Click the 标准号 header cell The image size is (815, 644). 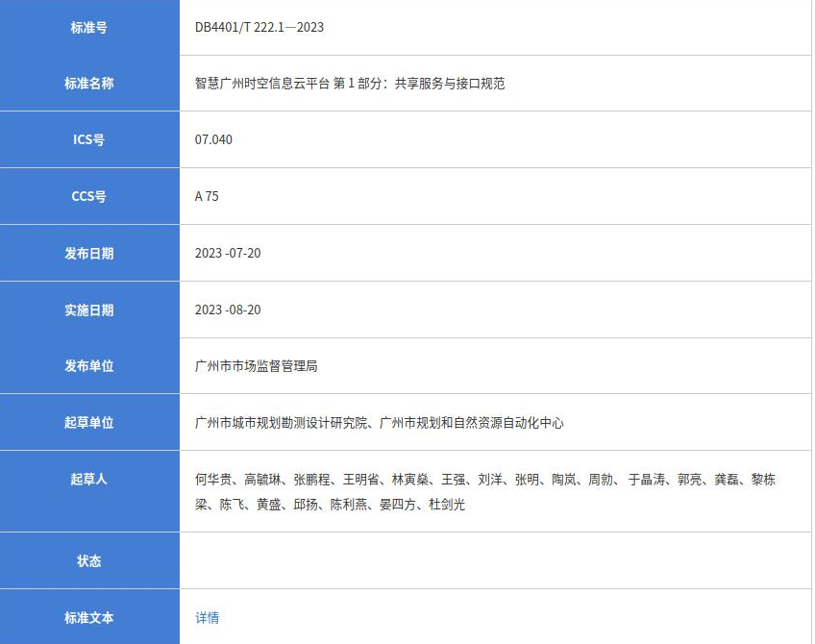point(89,28)
